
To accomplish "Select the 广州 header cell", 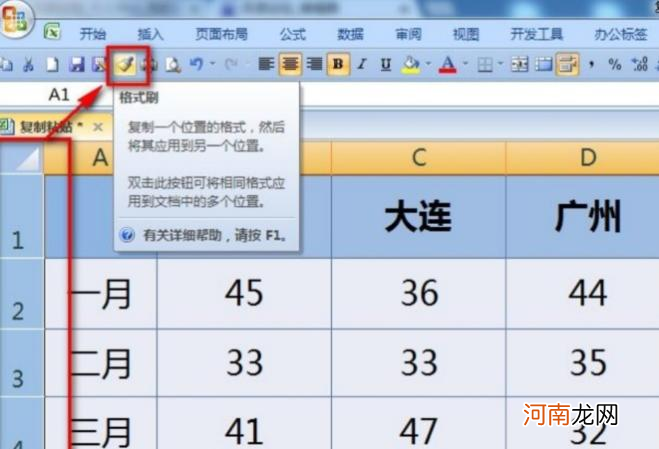I will pyautogui.click(x=583, y=217).
